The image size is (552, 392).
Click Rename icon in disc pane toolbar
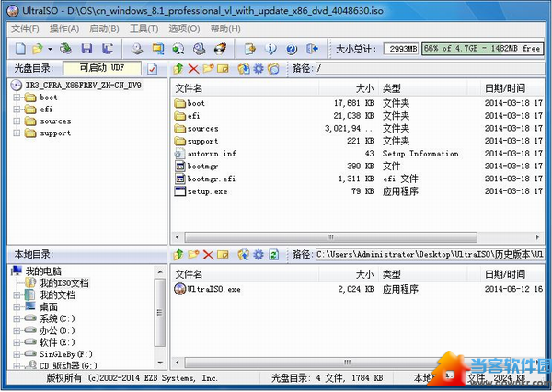[x=223, y=68]
